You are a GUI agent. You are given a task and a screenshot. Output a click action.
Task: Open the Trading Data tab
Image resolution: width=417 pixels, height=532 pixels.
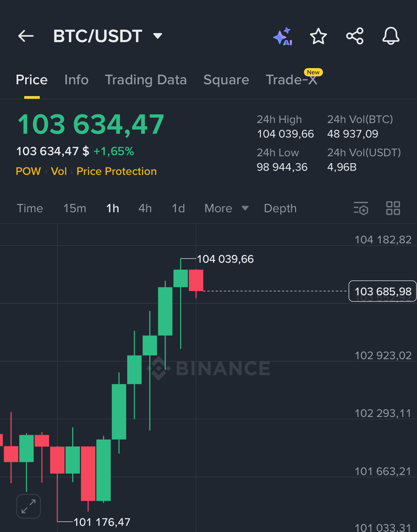pos(146,80)
